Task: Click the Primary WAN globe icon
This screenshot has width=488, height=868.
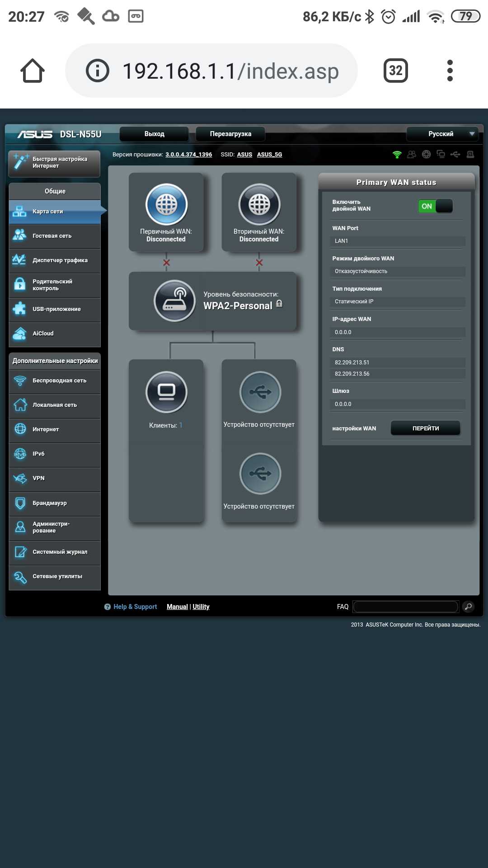Action: [166, 204]
